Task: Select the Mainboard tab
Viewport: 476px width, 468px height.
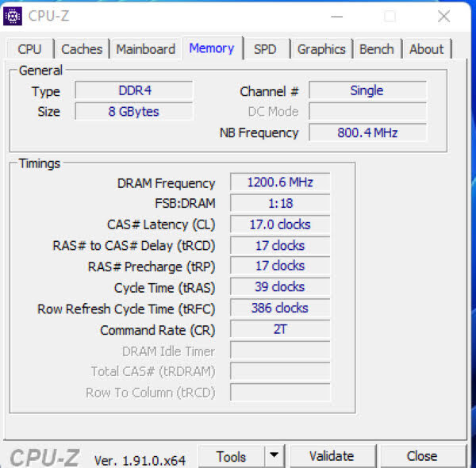Action: [x=146, y=49]
